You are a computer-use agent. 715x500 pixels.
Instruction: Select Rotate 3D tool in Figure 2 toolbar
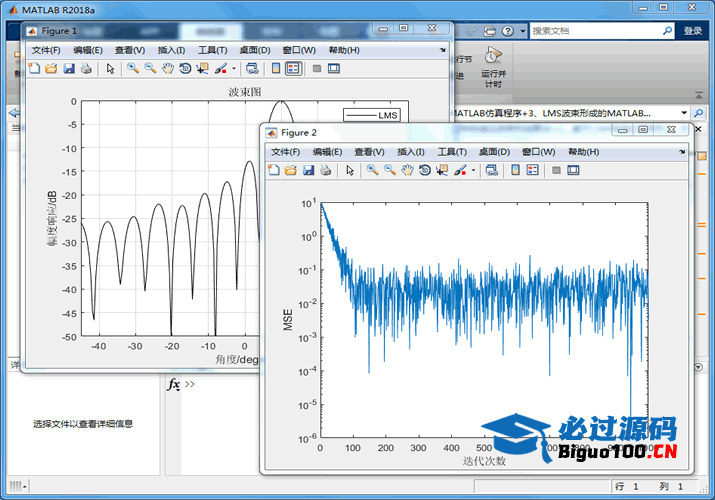click(x=425, y=170)
